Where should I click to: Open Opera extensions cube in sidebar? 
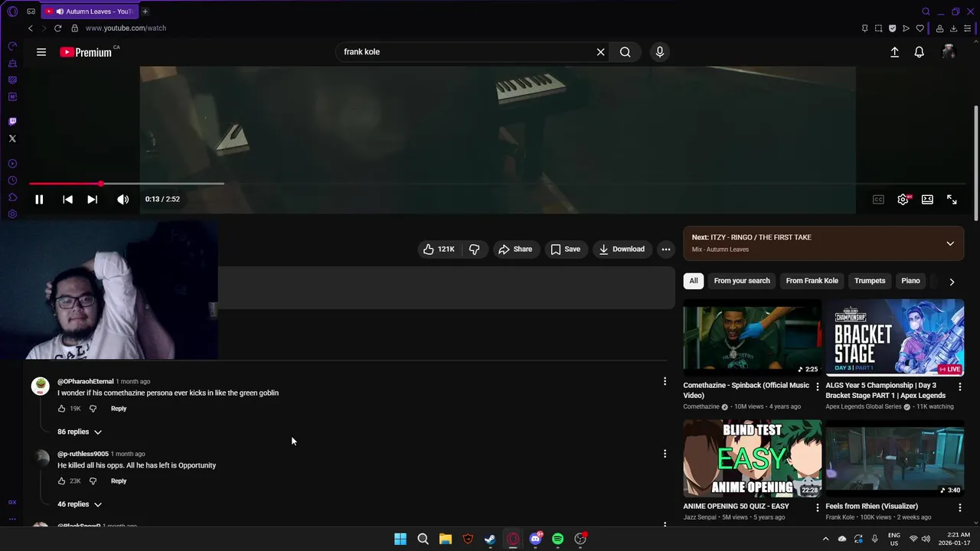(x=12, y=197)
